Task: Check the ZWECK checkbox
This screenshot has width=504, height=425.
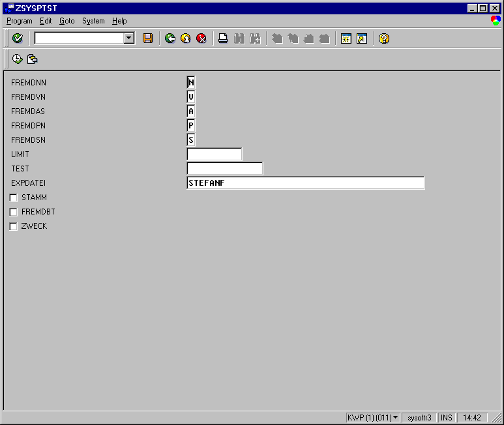Action: pyautogui.click(x=13, y=226)
